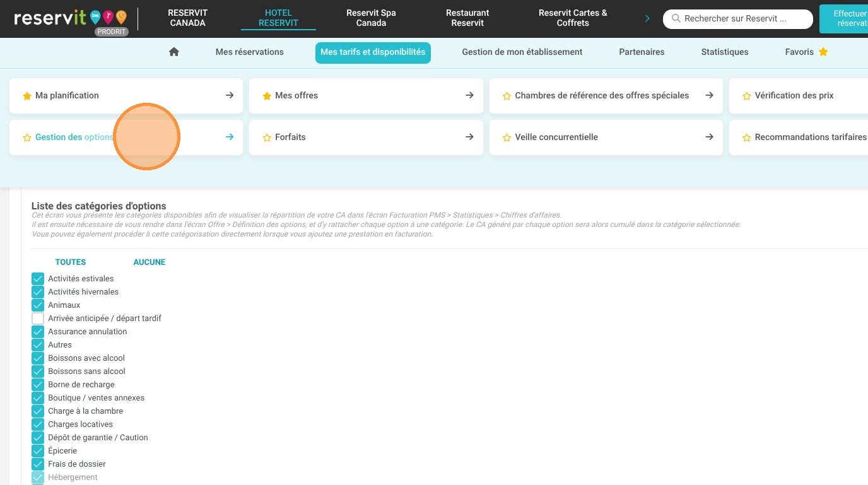Open Reservit Cartes & Coffrets tab
Image resolution: width=868 pixels, height=485 pixels.
click(x=573, y=18)
